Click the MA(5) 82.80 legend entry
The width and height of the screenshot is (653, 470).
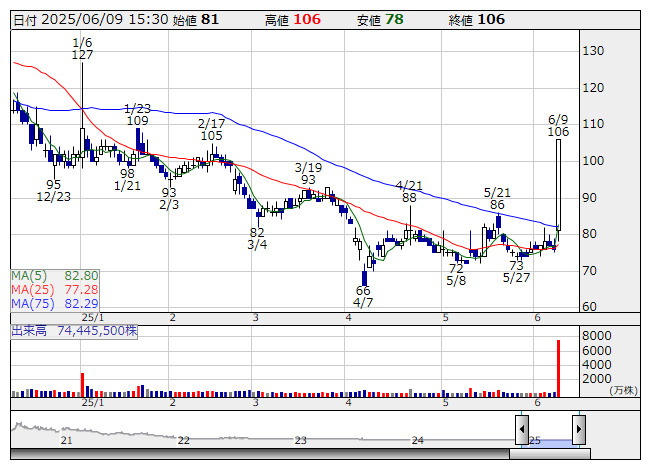coord(55,276)
